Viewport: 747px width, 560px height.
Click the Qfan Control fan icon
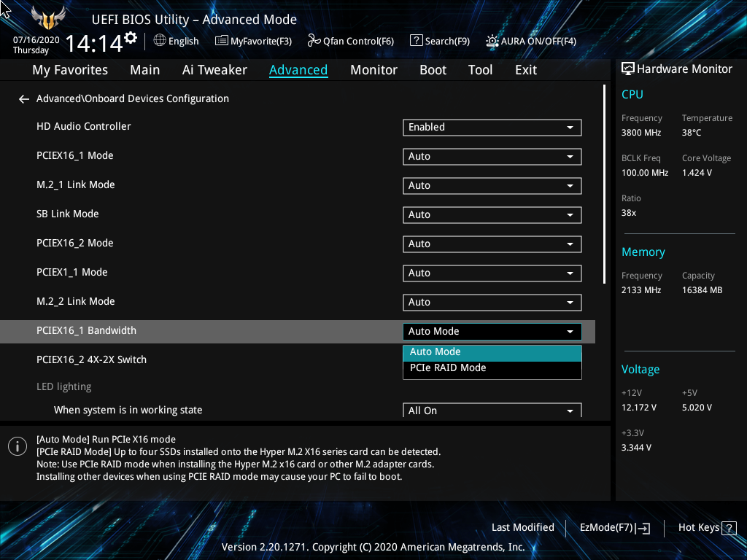(x=314, y=41)
